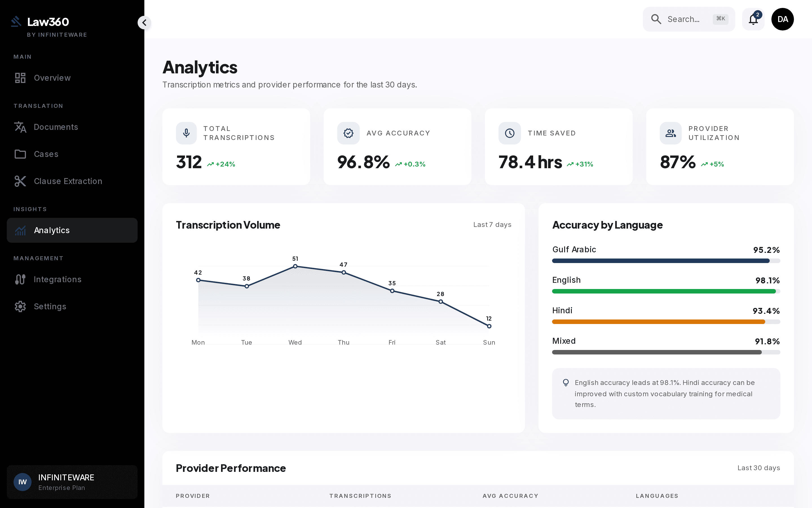This screenshot has height=508, width=812.
Task: Go to Clause Extraction menu item
Action: pos(72,181)
